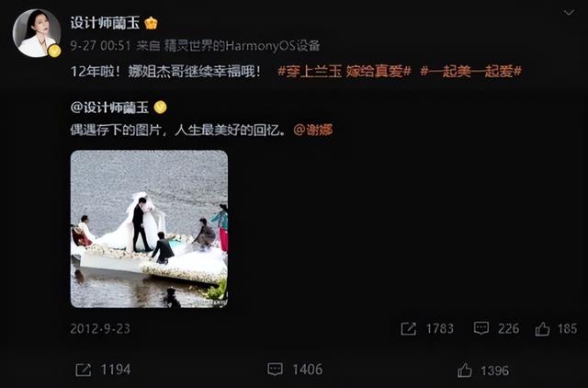Click the username 设计师蘭玉 in the header

tap(106, 23)
